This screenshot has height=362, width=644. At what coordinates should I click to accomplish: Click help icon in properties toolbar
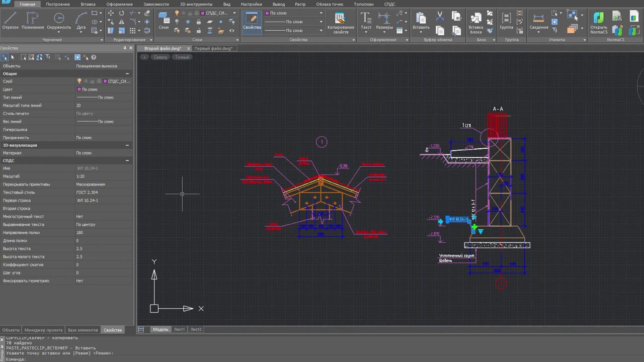[x=94, y=57]
